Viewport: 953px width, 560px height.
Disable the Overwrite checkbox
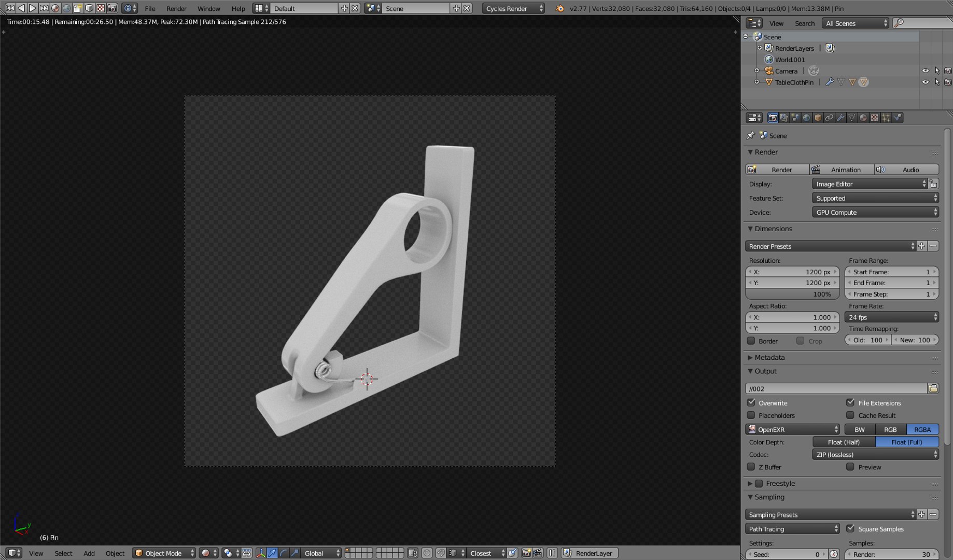(x=751, y=402)
